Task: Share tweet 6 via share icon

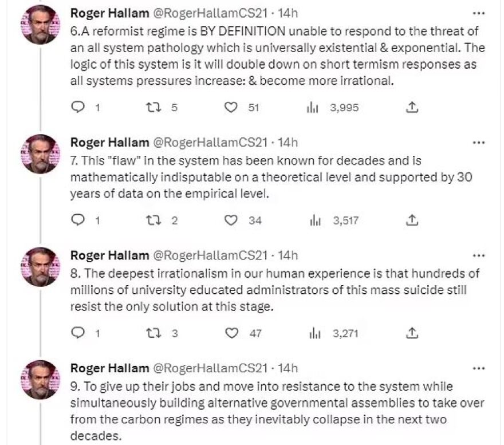Action: pos(412,107)
